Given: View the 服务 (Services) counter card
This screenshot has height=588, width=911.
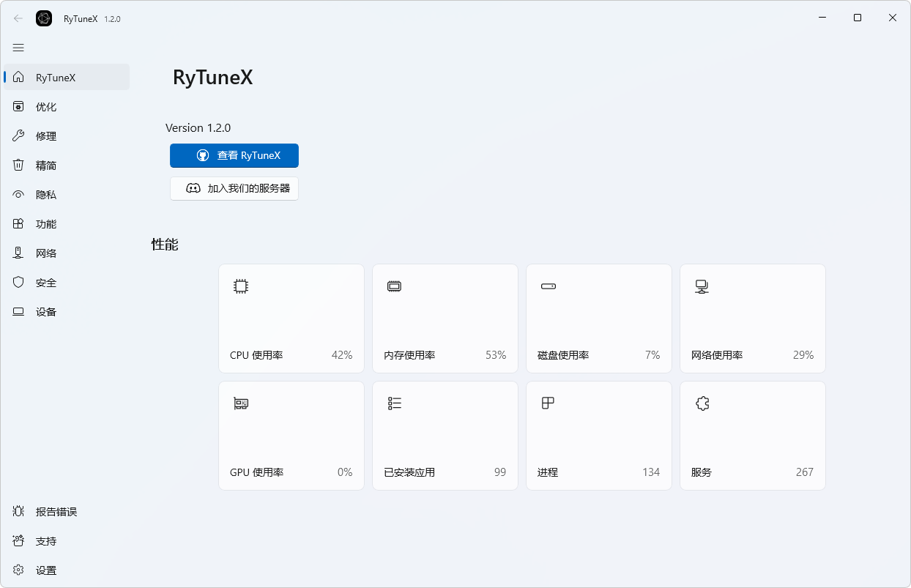Looking at the screenshot, I should point(752,435).
